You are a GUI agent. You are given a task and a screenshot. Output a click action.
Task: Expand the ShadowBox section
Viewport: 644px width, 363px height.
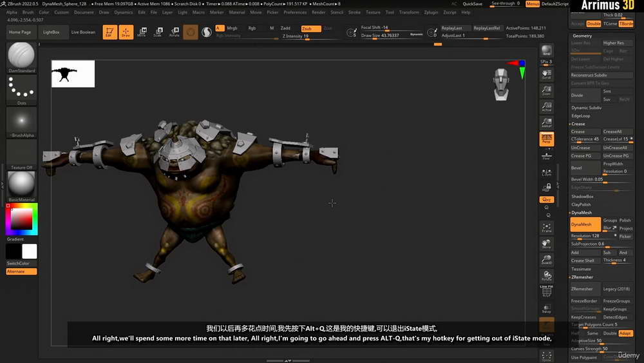point(582,197)
